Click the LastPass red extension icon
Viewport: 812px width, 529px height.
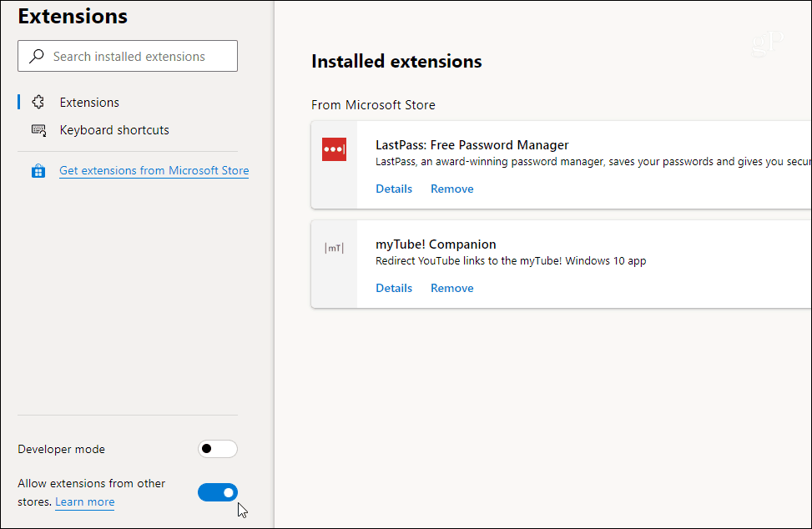point(334,149)
